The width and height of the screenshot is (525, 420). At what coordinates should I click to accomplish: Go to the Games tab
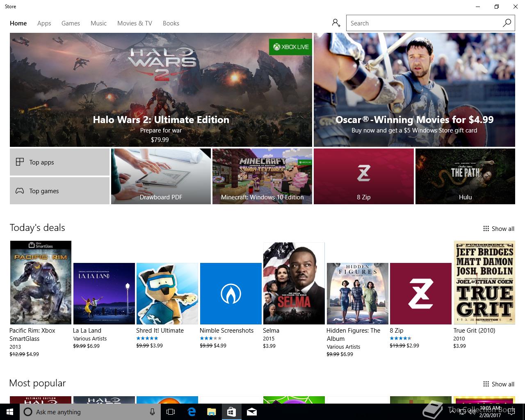(x=71, y=23)
